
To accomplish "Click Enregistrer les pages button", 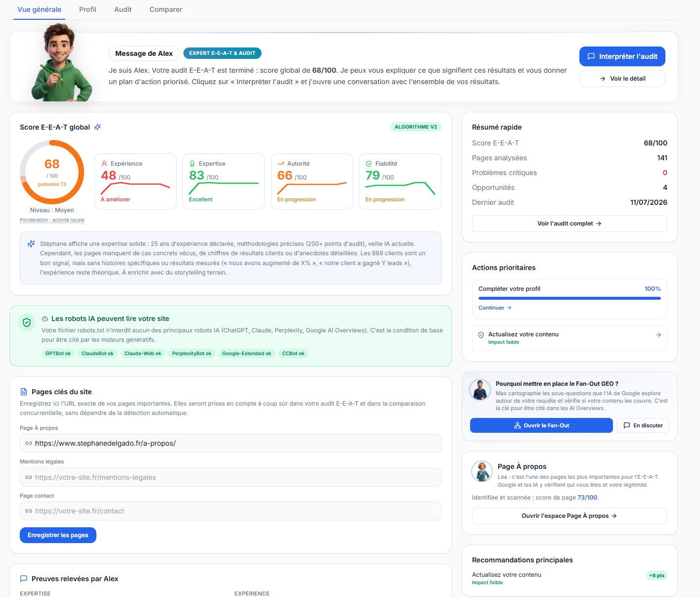I will coord(58,535).
